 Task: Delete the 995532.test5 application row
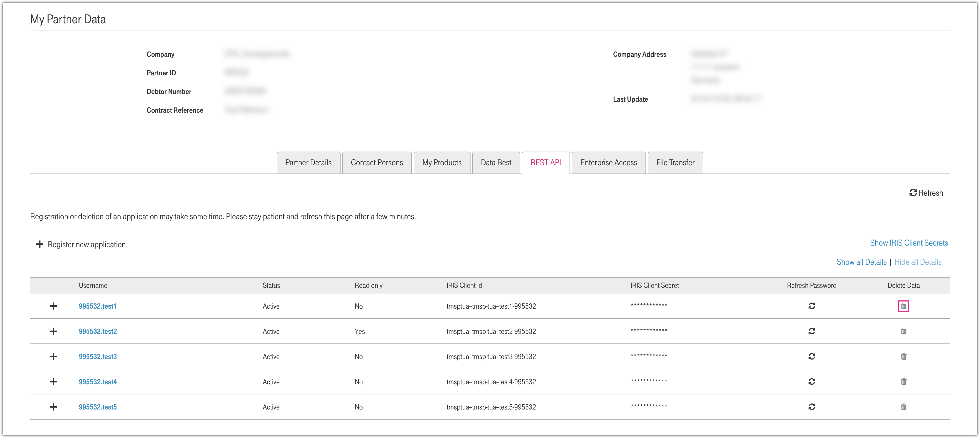tap(903, 407)
